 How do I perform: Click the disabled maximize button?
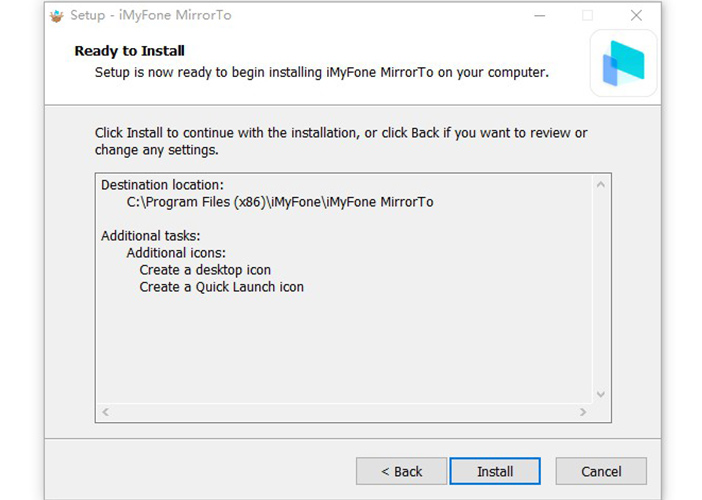588,16
